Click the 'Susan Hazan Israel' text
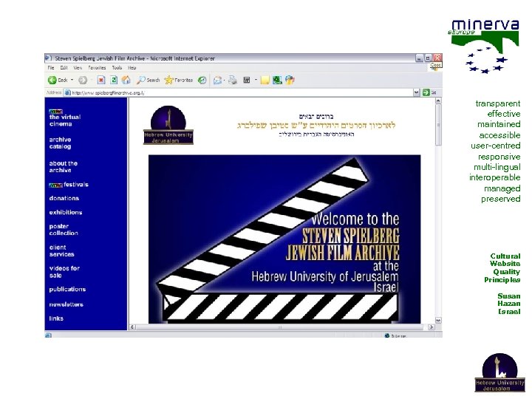Screen dimensions: 532x399 pyautogui.click(x=508, y=304)
